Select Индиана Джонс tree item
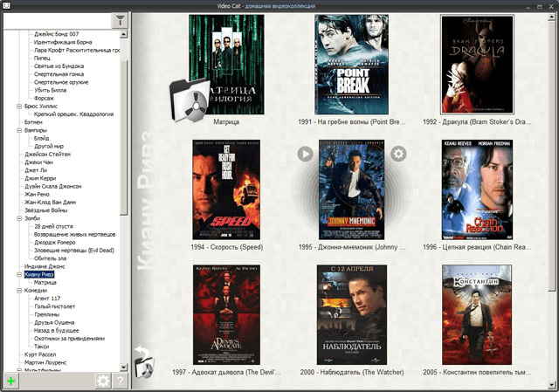 click(45, 266)
